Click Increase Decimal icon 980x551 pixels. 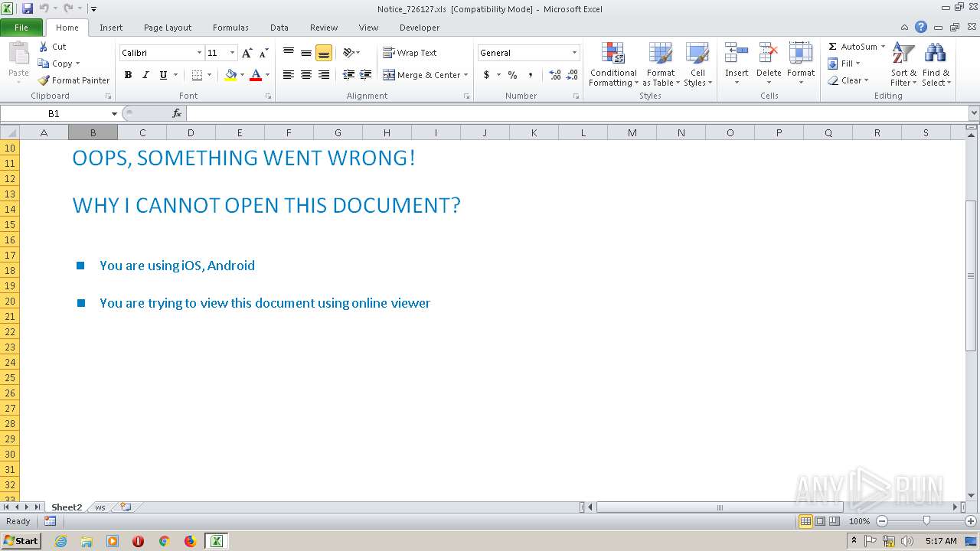click(555, 75)
